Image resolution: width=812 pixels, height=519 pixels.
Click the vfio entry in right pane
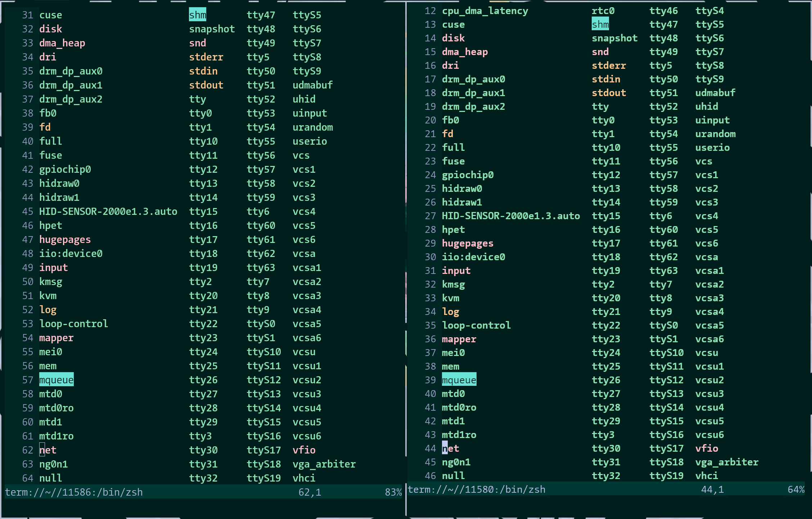[x=707, y=448]
